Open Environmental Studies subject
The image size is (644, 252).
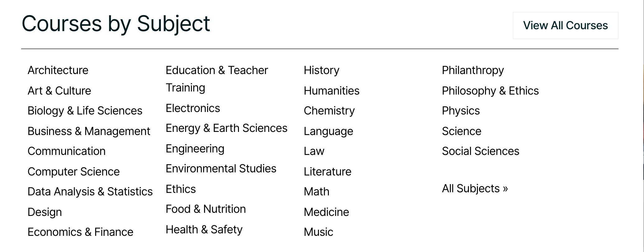[221, 169]
